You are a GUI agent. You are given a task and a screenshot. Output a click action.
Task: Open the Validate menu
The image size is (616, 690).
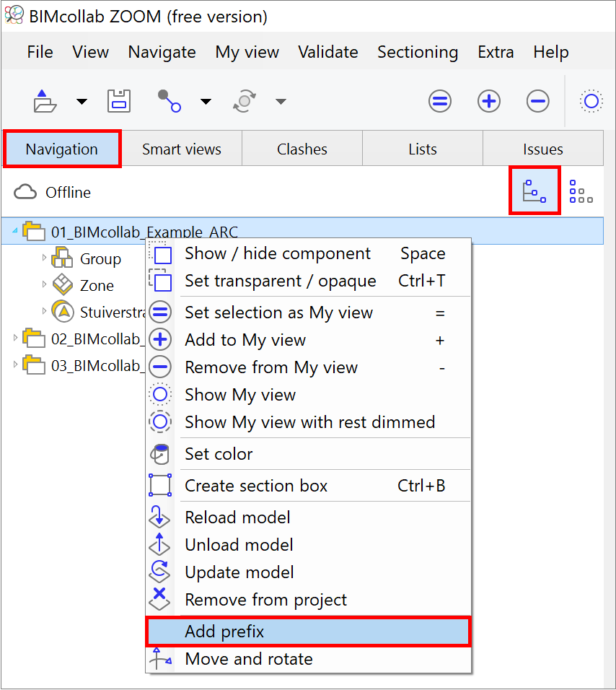point(328,52)
